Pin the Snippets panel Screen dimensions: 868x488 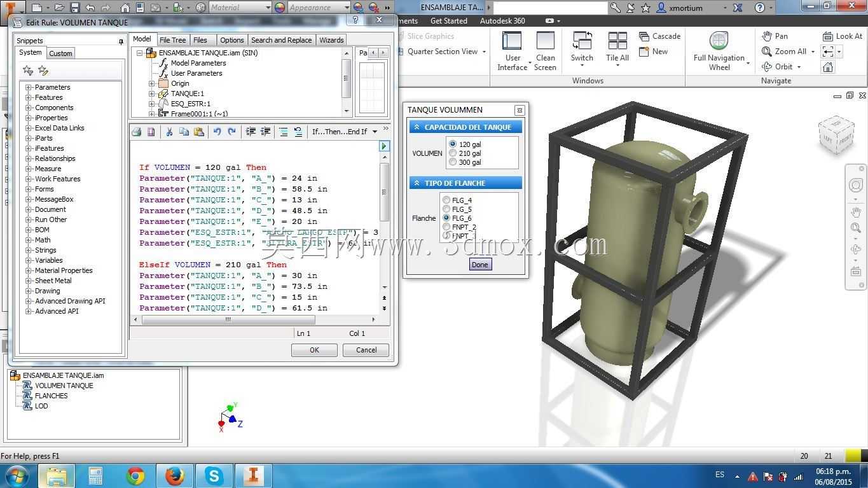coord(121,41)
